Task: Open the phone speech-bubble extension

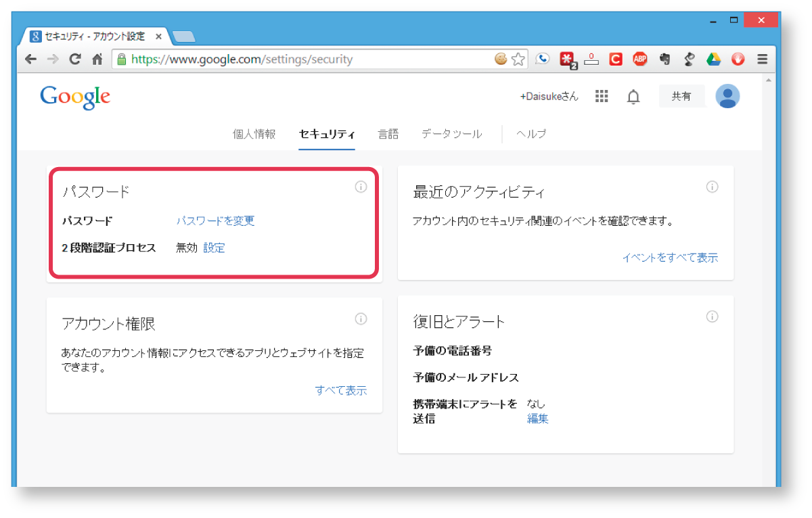Action: coord(543,60)
